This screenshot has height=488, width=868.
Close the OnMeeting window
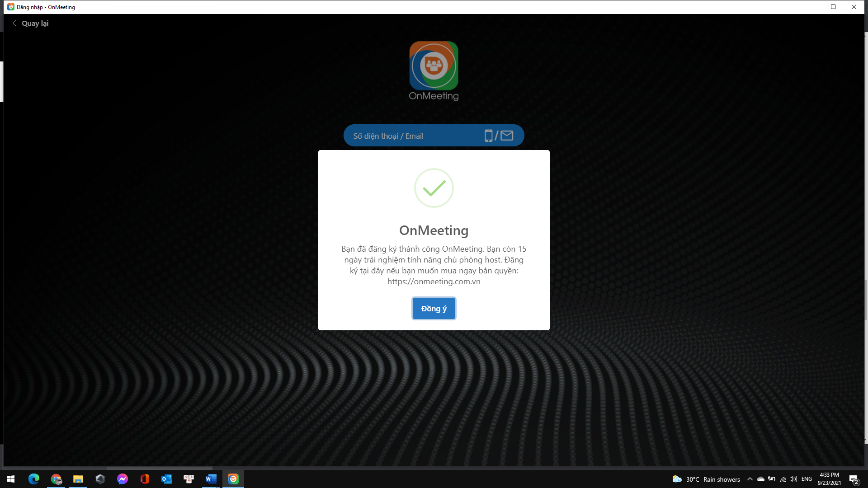click(854, 7)
